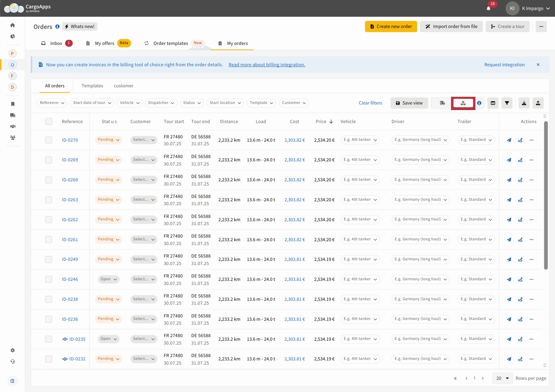Toggle the select-all header checkbox

pyautogui.click(x=49, y=121)
